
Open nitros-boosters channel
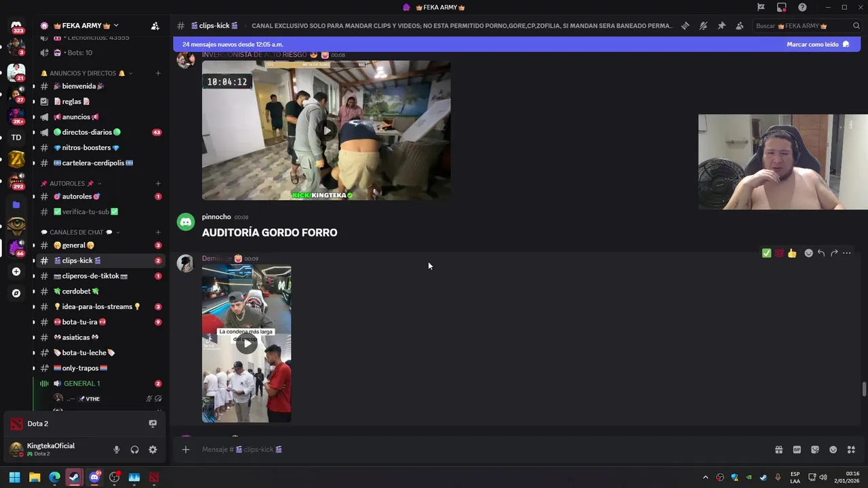coord(99,148)
